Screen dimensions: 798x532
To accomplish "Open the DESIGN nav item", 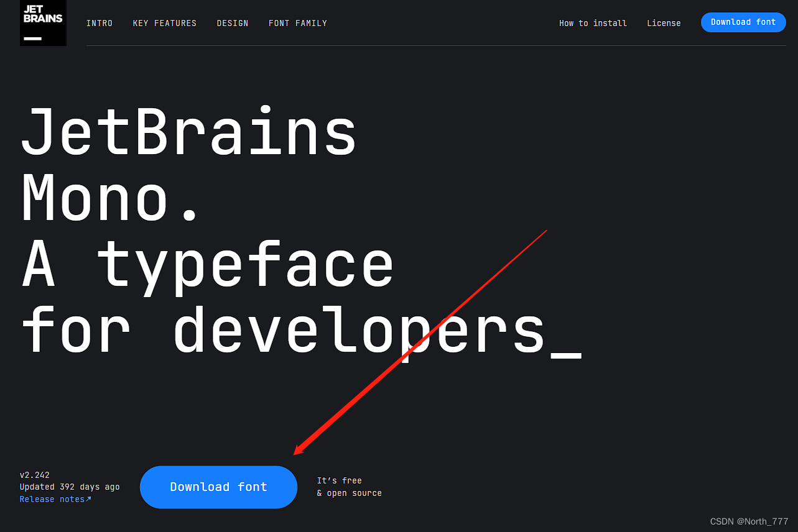I will (x=233, y=23).
